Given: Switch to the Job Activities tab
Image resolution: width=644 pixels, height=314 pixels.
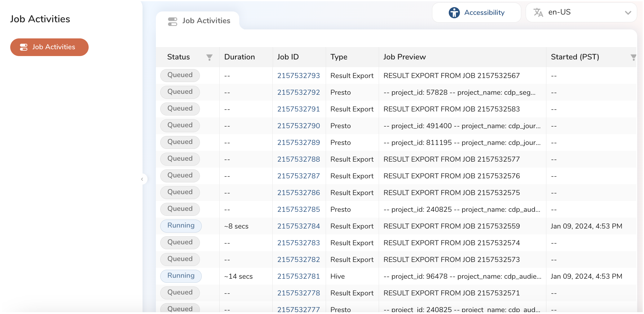Looking at the screenshot, I should click(206, 21).
